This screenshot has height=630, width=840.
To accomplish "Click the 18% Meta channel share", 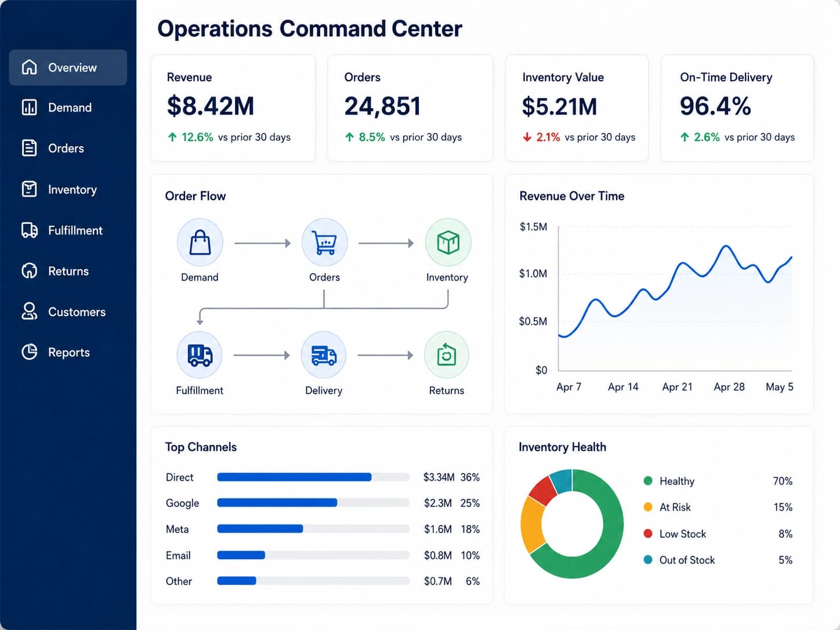I will [x=470, y=529].
